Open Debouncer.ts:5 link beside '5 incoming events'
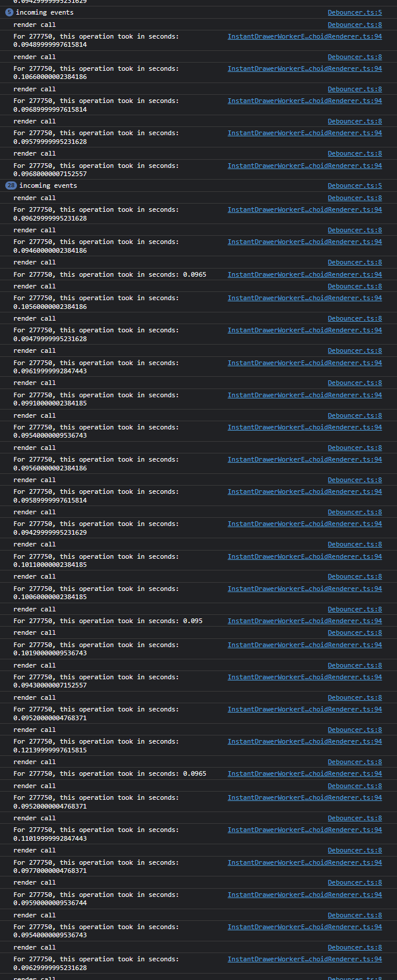397x980 pixels. (354, 12)
